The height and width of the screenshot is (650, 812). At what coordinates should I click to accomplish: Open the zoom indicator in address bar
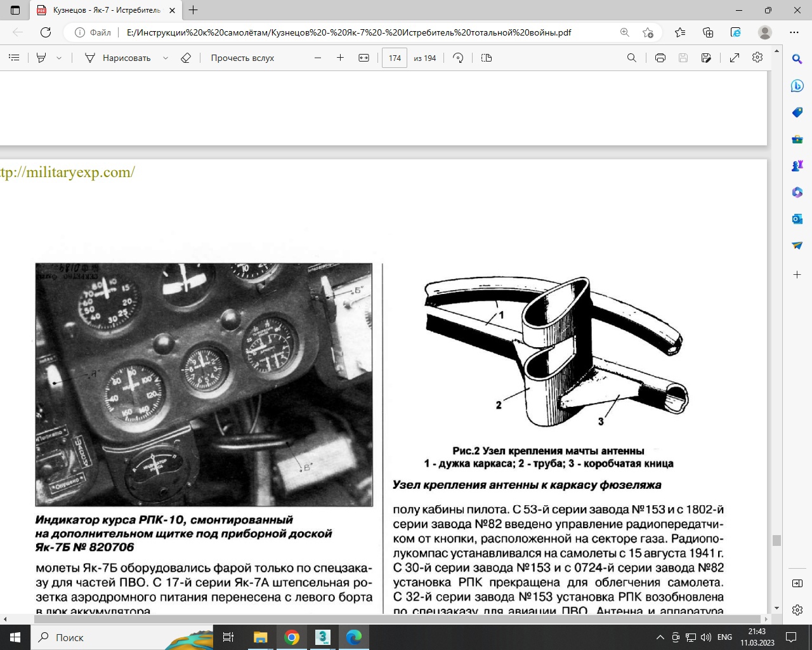pos(625,32)
